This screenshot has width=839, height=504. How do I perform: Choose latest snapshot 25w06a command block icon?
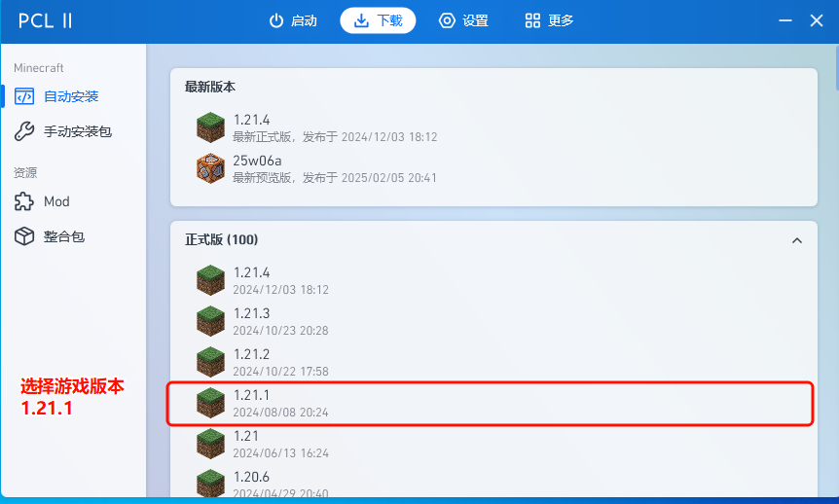pos(210,168)
